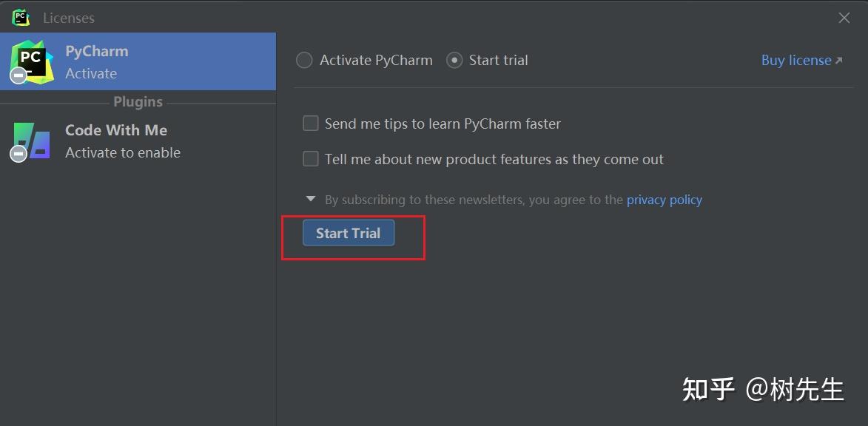Open the Buy license link
The width and height of the screenshot is (868, 426).
point(795,61)
